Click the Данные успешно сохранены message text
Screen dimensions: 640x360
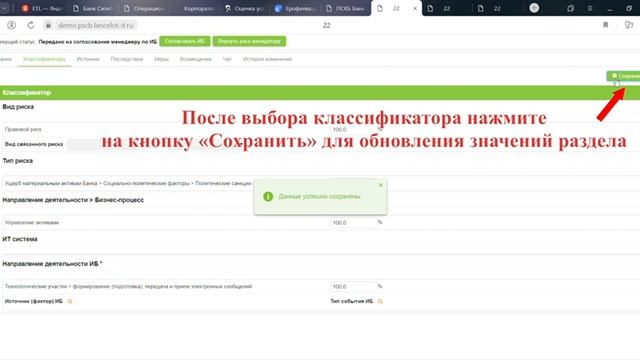pos(319,196)
